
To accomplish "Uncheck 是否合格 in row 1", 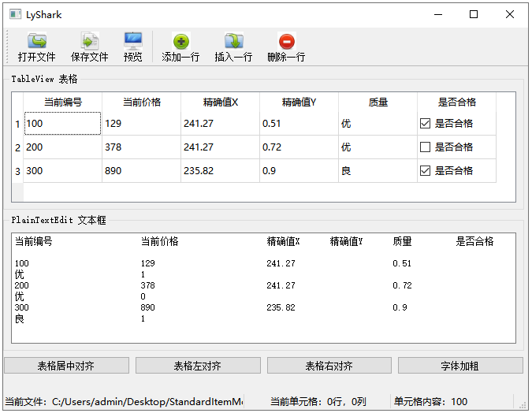I will [x=425, y=123].
